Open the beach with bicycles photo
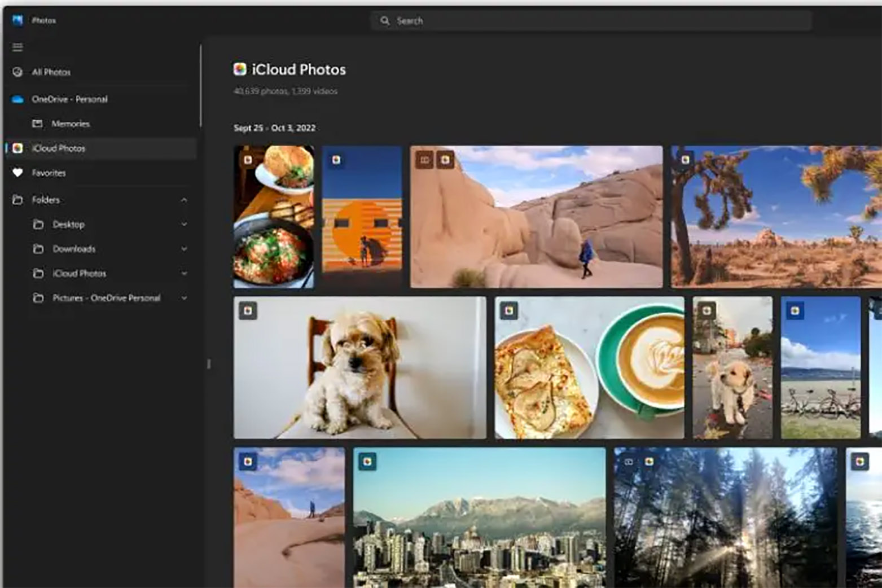 (821, 368)
